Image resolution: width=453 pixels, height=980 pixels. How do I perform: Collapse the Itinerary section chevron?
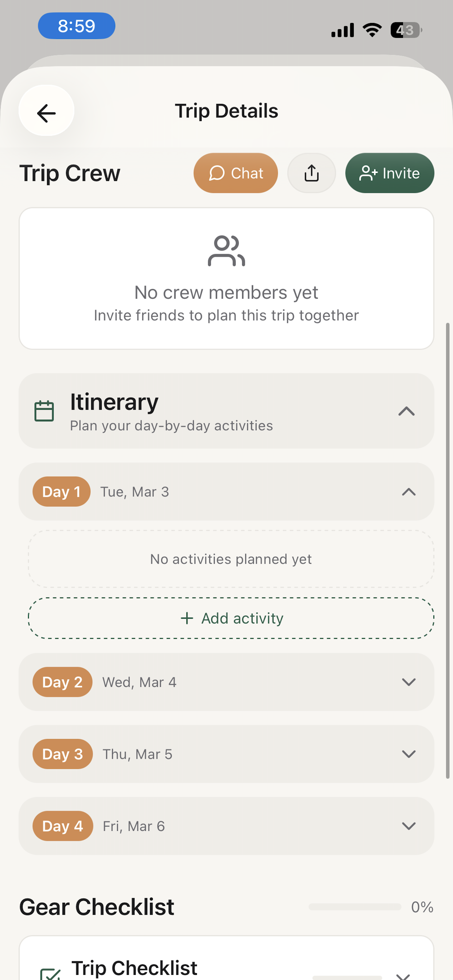[406, 411]
